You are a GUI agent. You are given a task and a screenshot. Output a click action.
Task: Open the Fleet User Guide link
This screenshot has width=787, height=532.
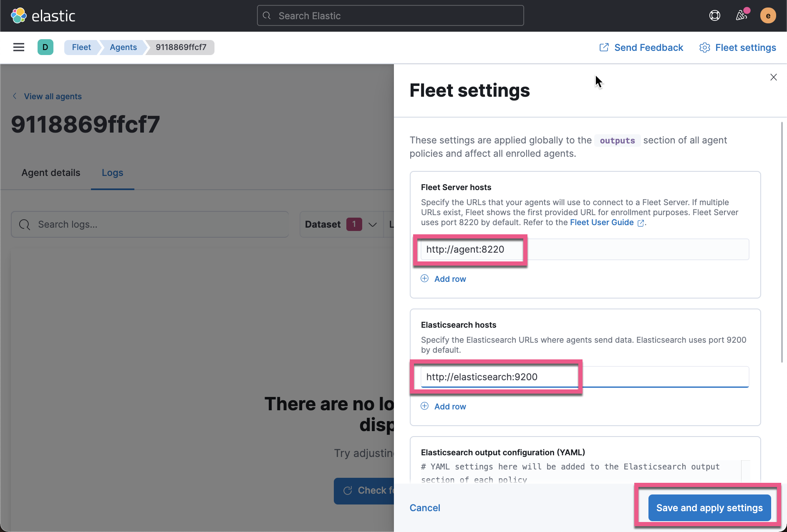click(603, 222)
